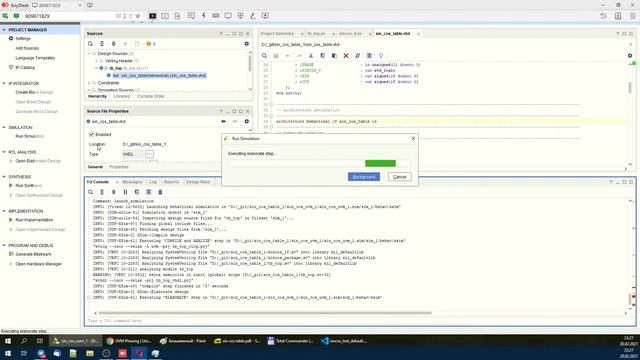Click Run Simulation in flow navigator
This screenshot has width=640, height=360.
click(x=29, y=136)
